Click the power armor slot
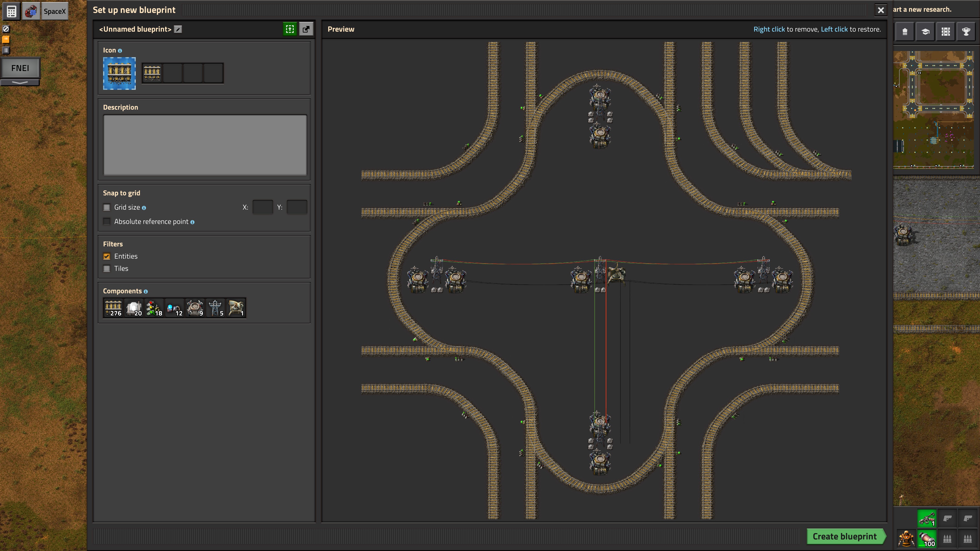This screenshot has width=980, height=551. pyautogui.click(x=906, y=539)
